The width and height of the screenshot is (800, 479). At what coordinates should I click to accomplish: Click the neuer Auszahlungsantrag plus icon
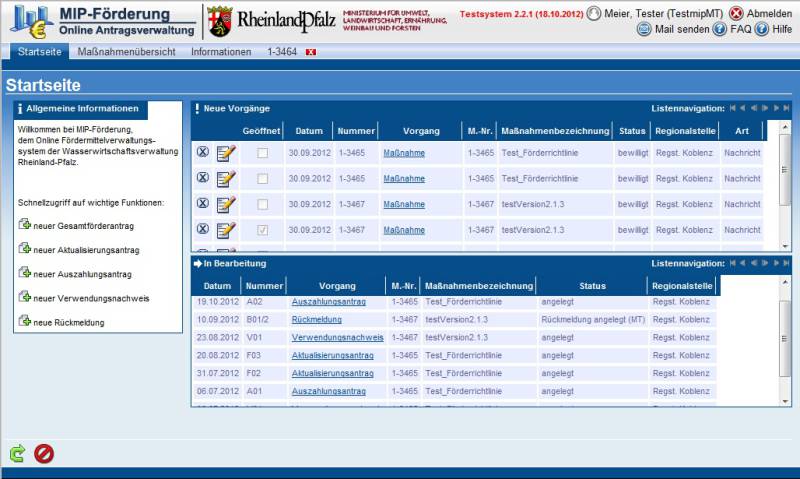(24, 272)
